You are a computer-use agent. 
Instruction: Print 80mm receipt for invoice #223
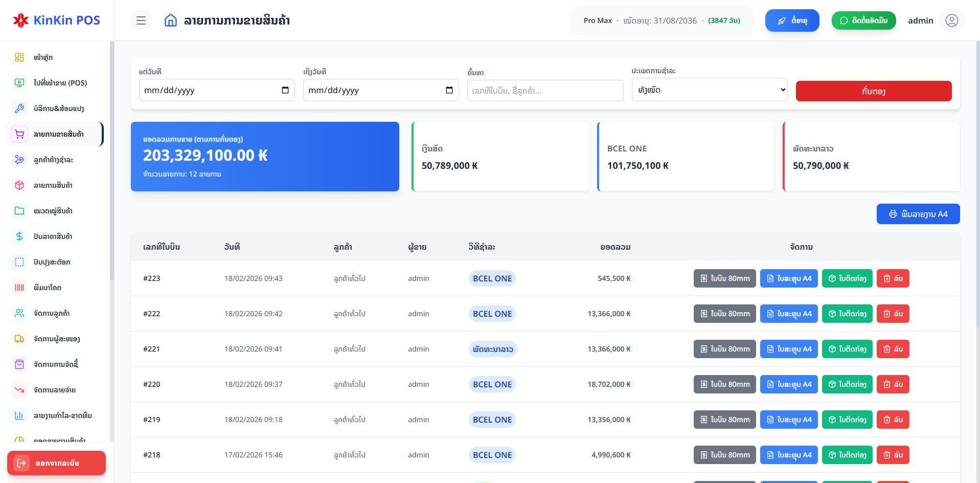point(724,278)
